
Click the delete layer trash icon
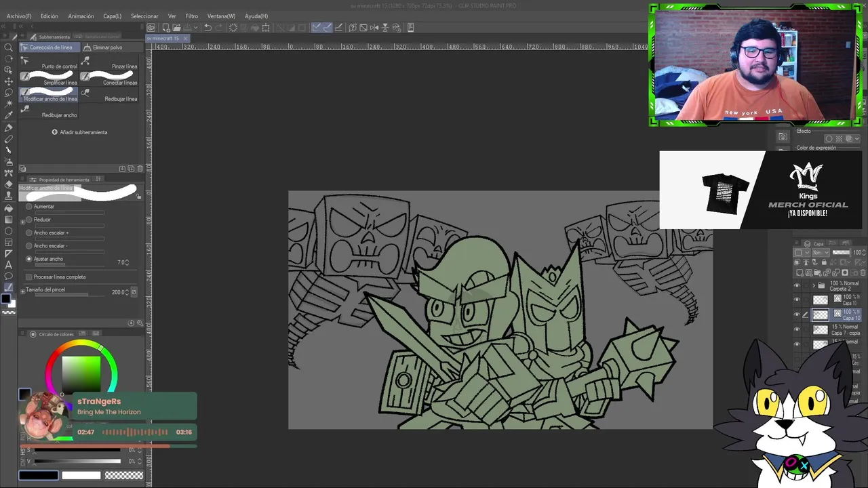[x=862, y=273]
